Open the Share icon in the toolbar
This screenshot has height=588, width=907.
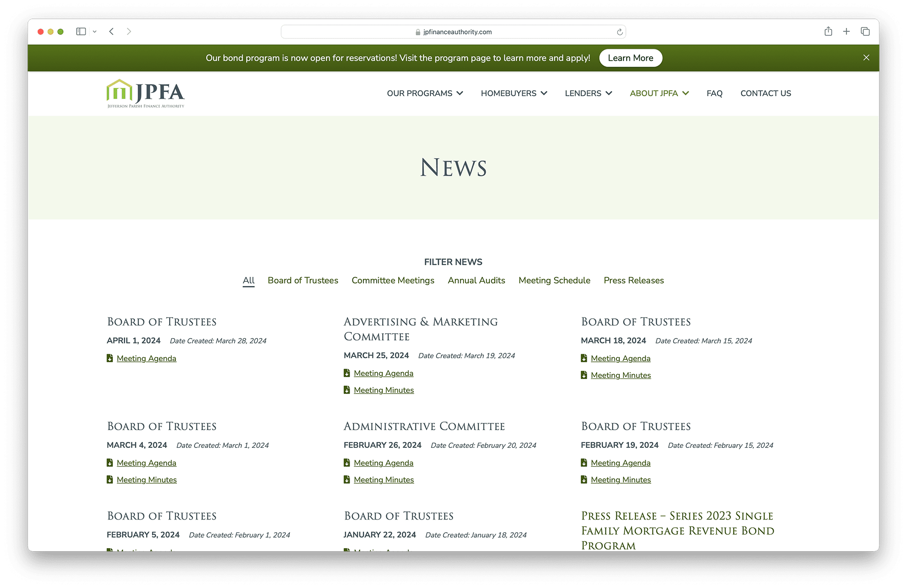click(828, 31)
